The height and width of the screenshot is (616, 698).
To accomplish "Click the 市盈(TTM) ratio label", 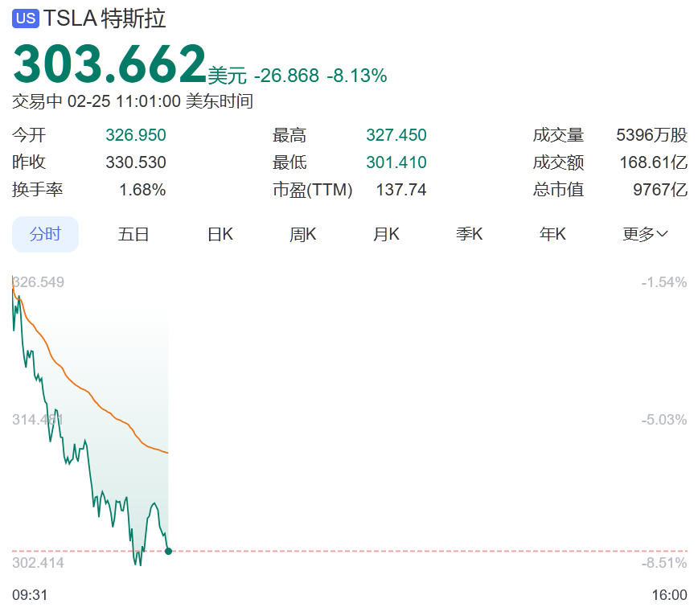I will tap(313, 190).
